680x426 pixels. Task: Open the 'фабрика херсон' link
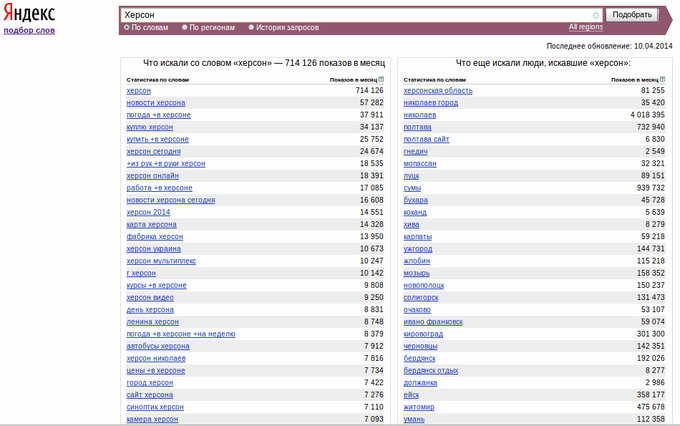coord(155,236)
